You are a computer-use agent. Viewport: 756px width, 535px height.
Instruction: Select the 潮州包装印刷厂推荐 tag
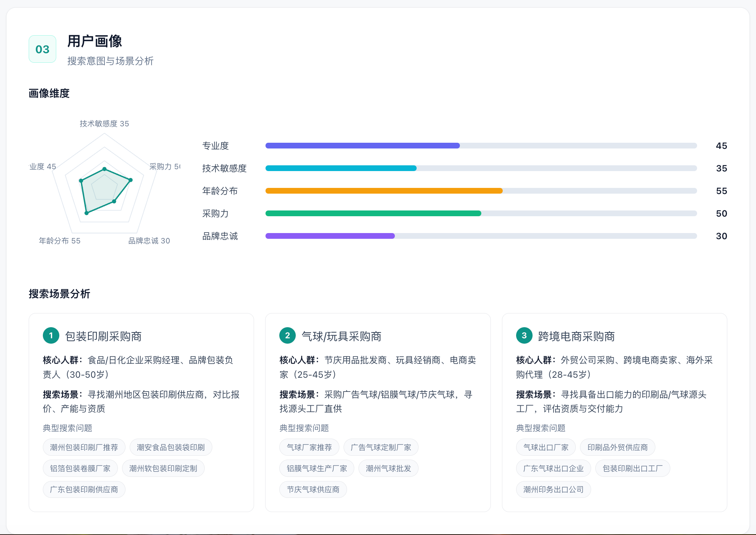84,447
